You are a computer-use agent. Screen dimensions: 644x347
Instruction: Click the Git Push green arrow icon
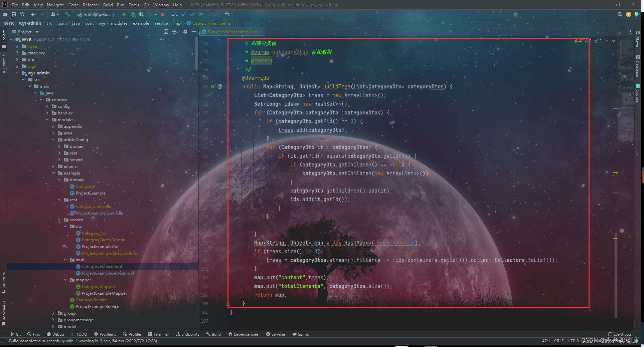201,14
